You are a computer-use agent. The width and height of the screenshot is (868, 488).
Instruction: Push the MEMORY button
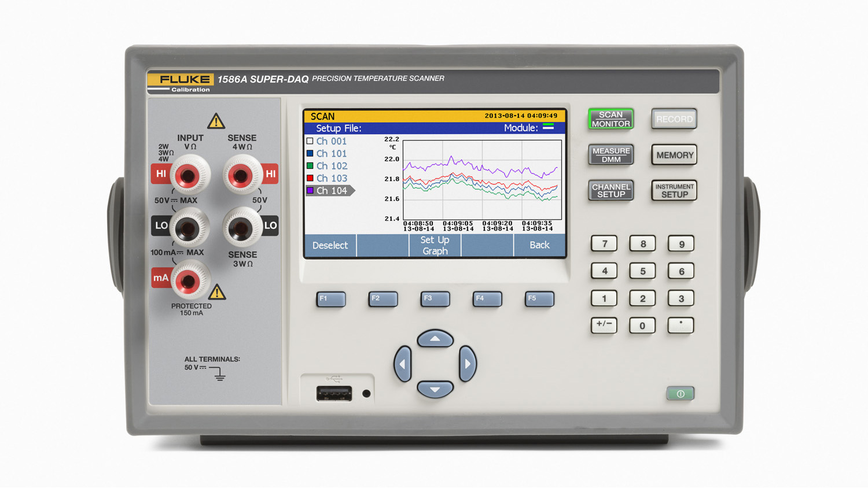pos(674,155)
